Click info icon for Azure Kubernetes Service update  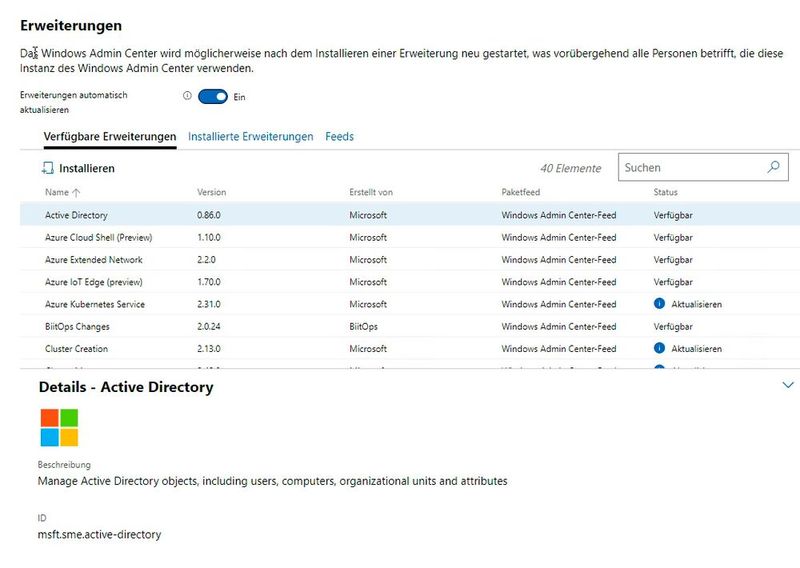(x=659, y=304)
